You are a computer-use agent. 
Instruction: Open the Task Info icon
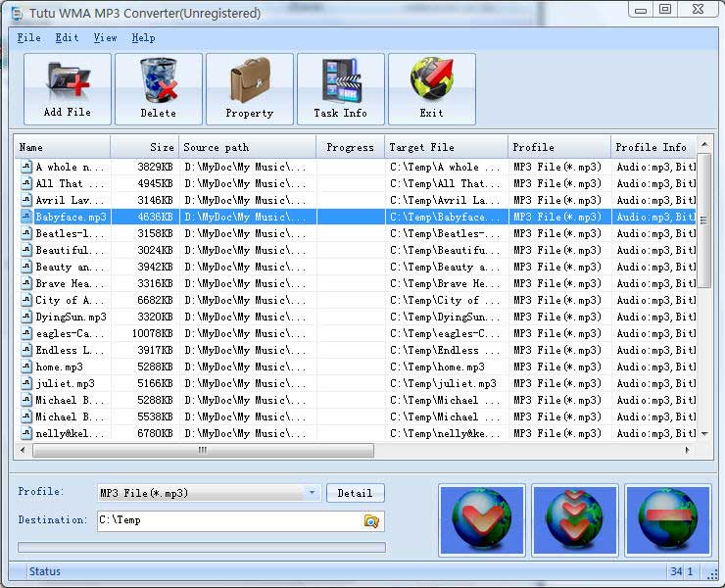(341, 89)
